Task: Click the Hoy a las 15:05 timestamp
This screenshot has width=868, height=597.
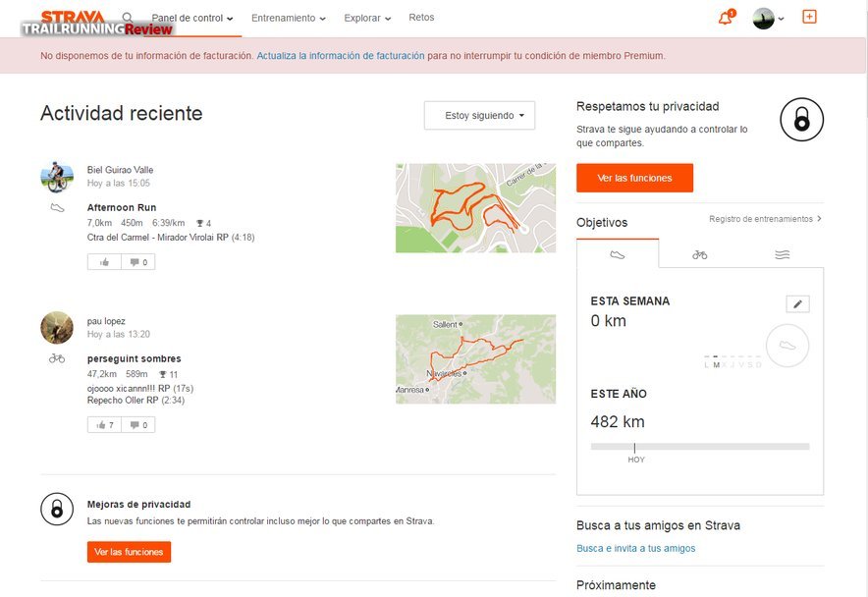Action: click(x=119, y=184)
